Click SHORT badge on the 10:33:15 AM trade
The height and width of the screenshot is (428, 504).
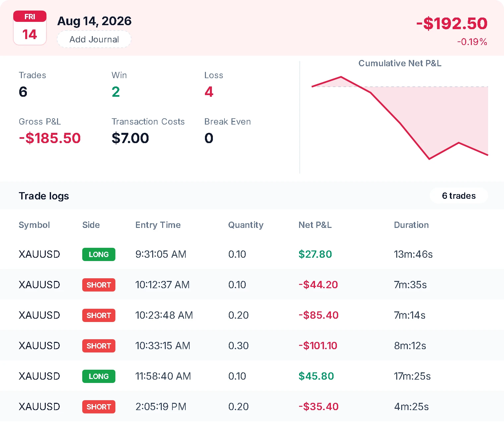[x=99, y=346]
